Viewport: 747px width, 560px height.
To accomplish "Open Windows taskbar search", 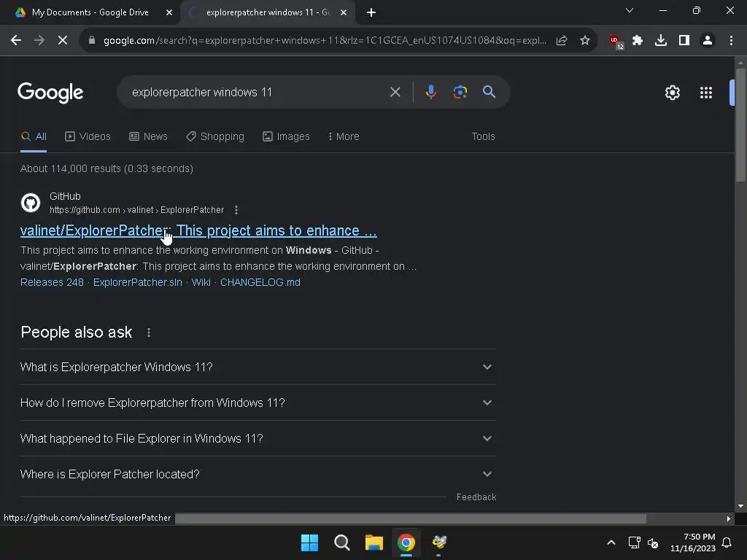I will tap(341, 542).
